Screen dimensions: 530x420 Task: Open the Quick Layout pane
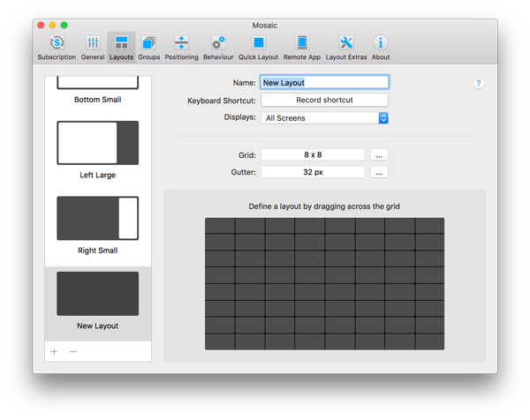click(x=259, y=46)
